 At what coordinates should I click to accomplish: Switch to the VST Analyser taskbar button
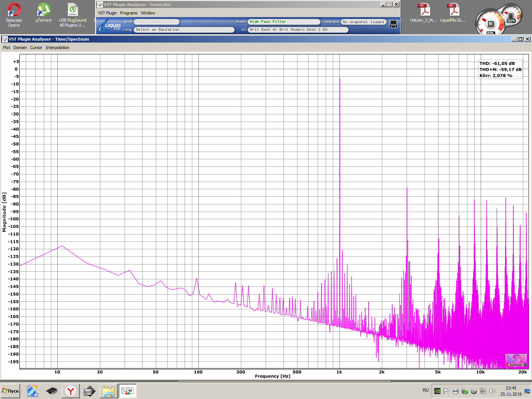(128, 391)
